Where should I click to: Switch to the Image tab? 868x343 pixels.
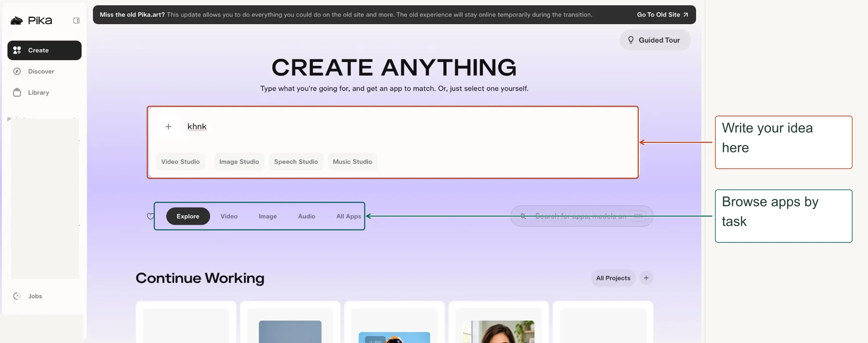[268, 216]
